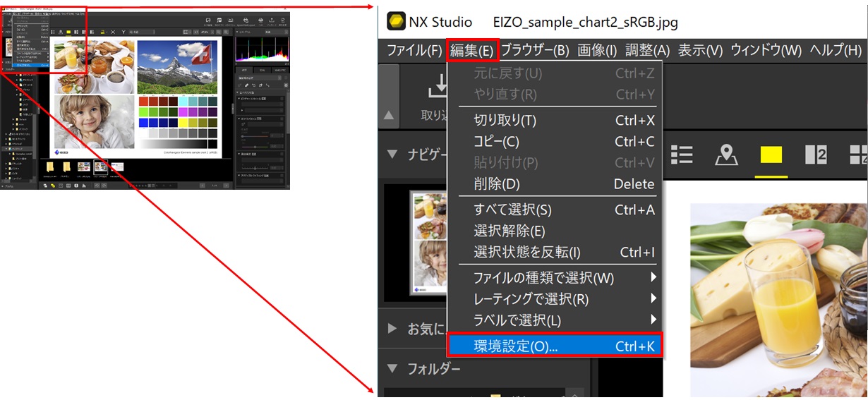The height and width of the screenshot is (400, 868).
Task: Choose 切り取り(T) from the edit menu
Action: (x=555, y=121)
